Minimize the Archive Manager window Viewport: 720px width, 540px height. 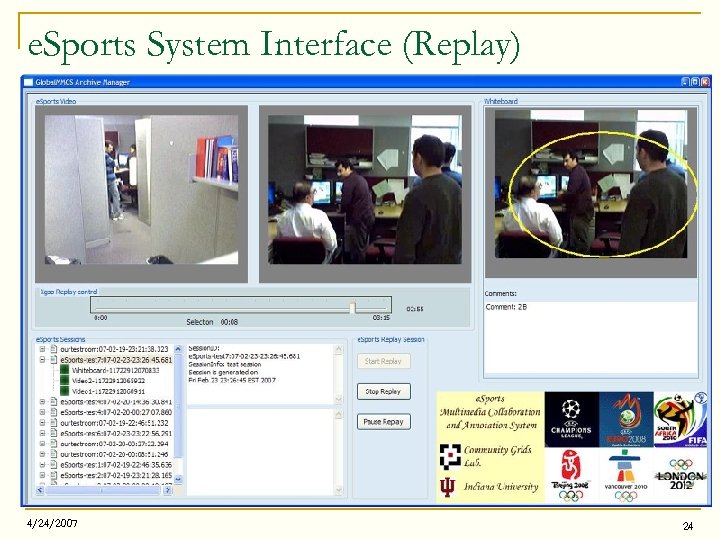(686, 82)
